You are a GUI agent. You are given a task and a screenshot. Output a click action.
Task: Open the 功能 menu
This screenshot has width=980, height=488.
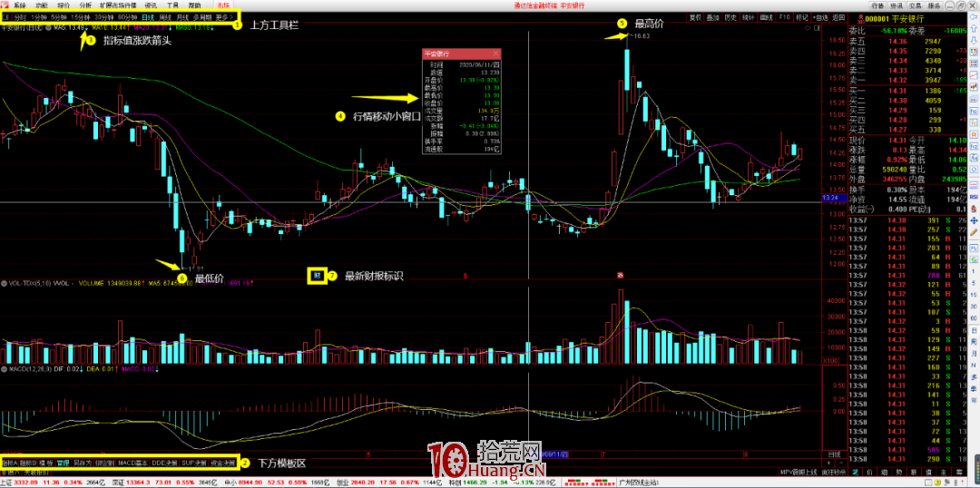tap(41, 5)
